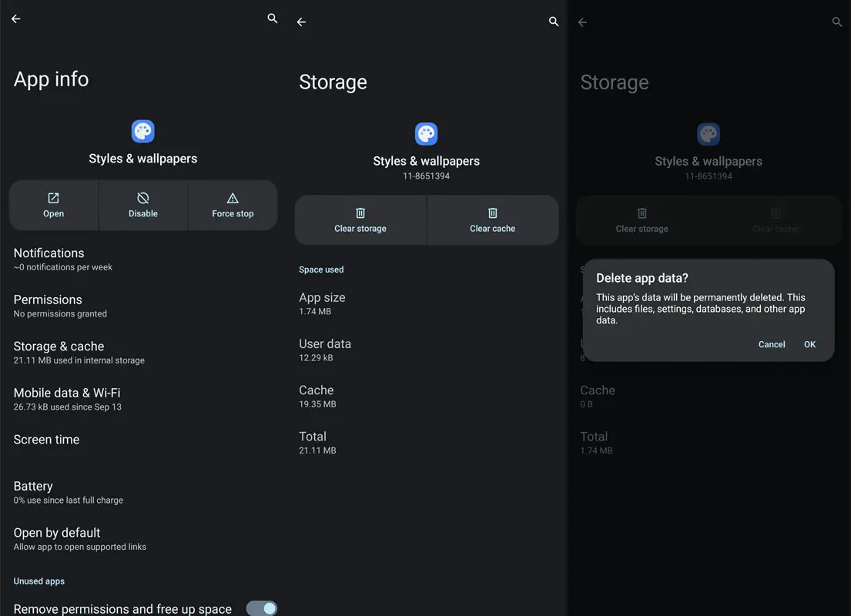This screenshot has height=616, width=851.
Task: Tap Clear cache on middle Storage screen
Action: point(493,220)
